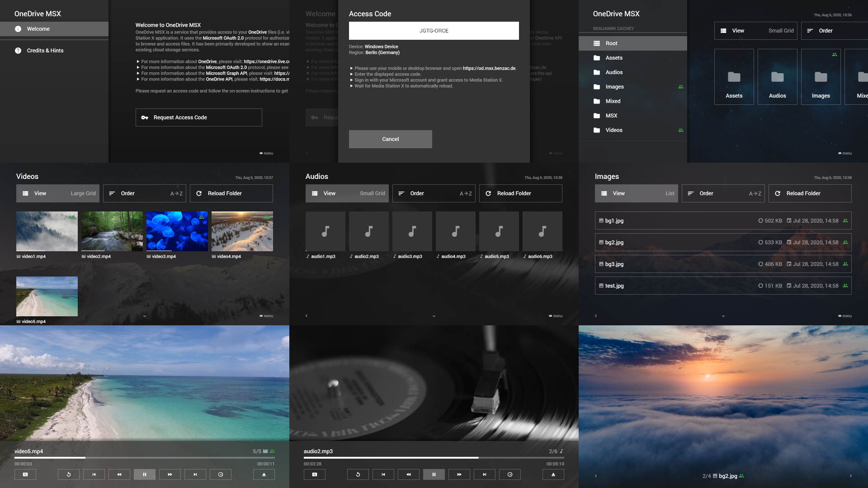Open Assets folder in sidebar
868x488 pixels.
click(633, 58)
